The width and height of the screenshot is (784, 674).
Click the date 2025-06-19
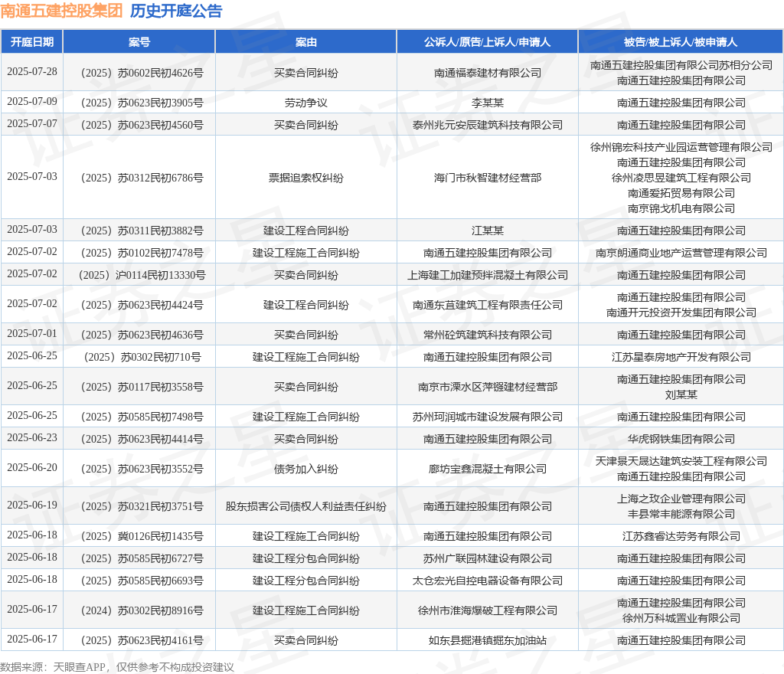pos(32,505)
